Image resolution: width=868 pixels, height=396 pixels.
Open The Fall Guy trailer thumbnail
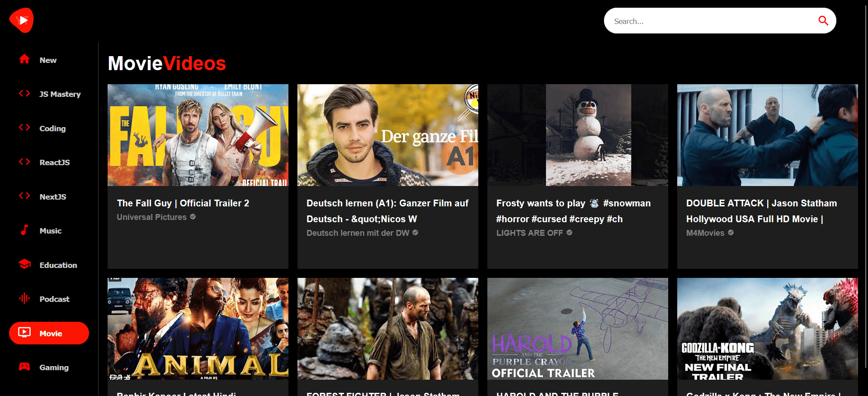(x=198, y=135)
